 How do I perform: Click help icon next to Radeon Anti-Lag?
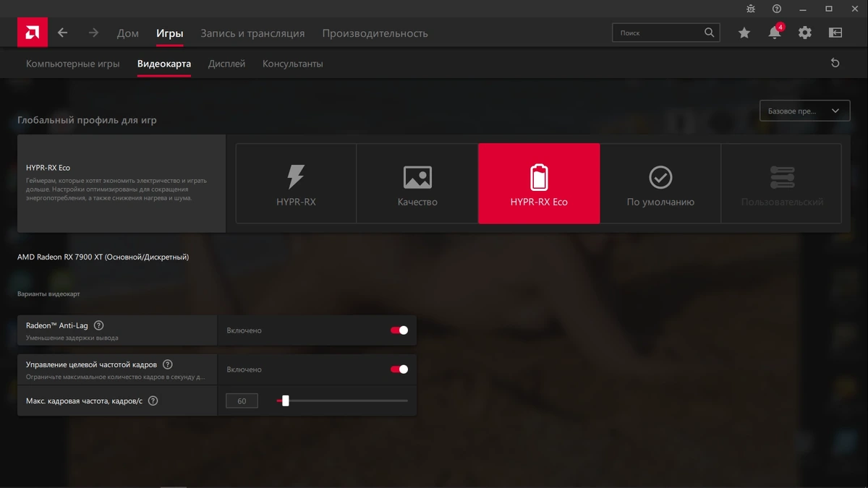(99, 325)
